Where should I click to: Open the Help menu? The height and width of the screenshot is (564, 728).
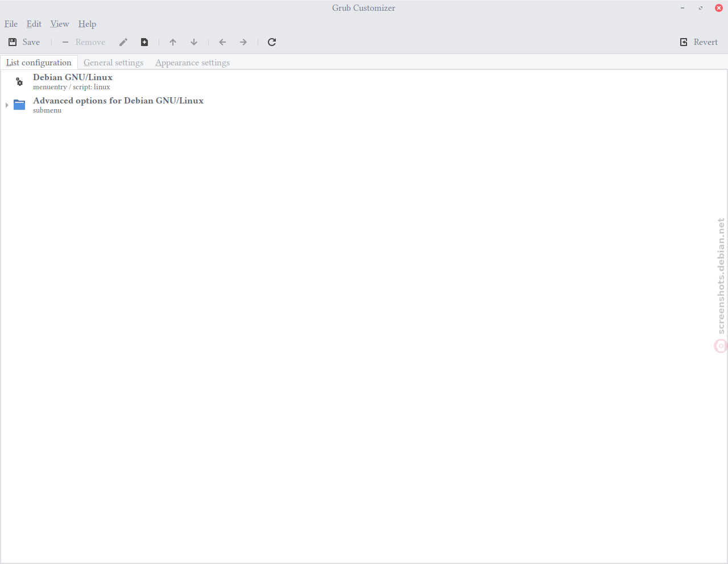(x=87, y=24)
